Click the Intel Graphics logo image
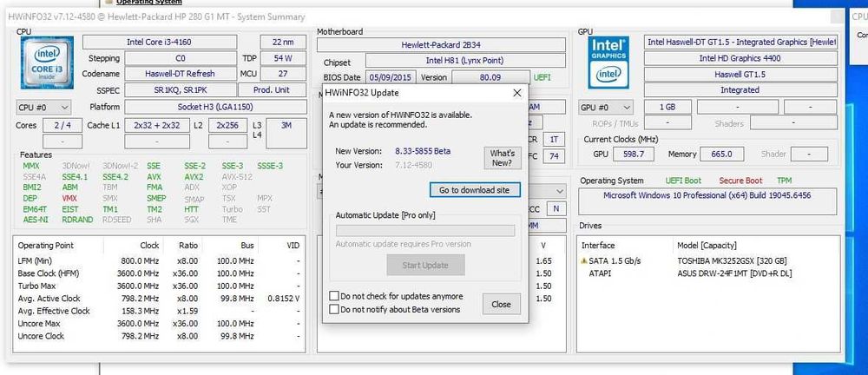Viewport: 868px width, 375px height. pos(608,62)
